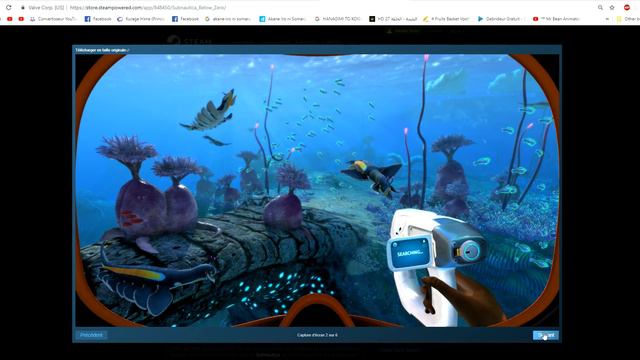Screen dimensions: 640x360
Task: Open the first YouTube bookmark icon
Action: click(x=10, y=19)
